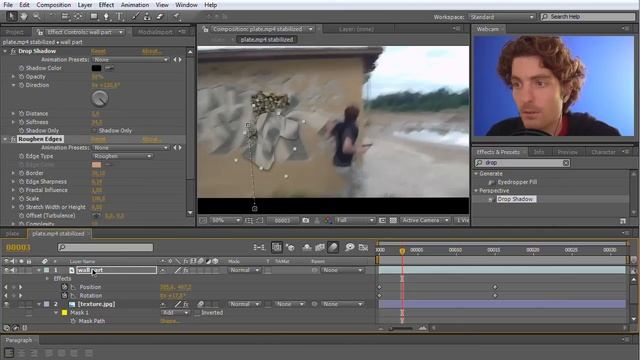Select the Rectangle shape tool
640x360 pixels.
94,17
